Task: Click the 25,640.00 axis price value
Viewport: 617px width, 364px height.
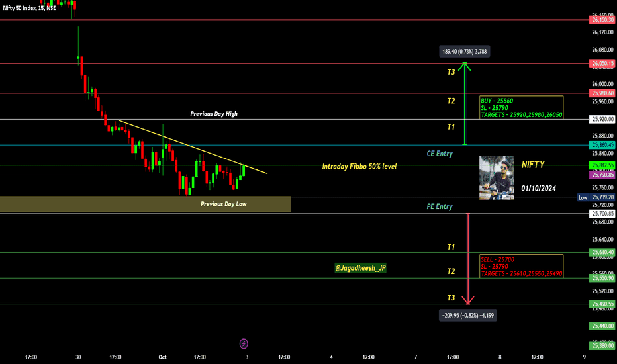Action: (x=602, y=240)
